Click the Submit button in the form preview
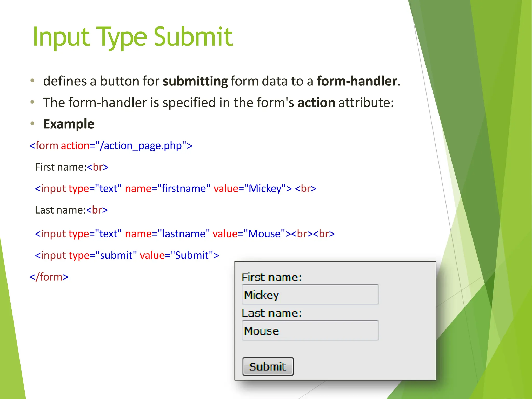 click(268, 366)
